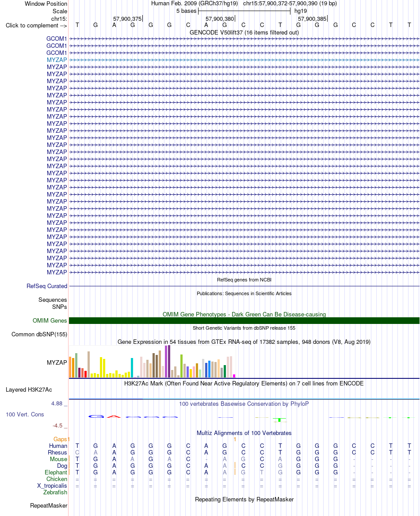Open '100 vertebrates Basewise Conservation by PhyloP' title
This screenshot has height=516, width=420.
click(244, 404)
